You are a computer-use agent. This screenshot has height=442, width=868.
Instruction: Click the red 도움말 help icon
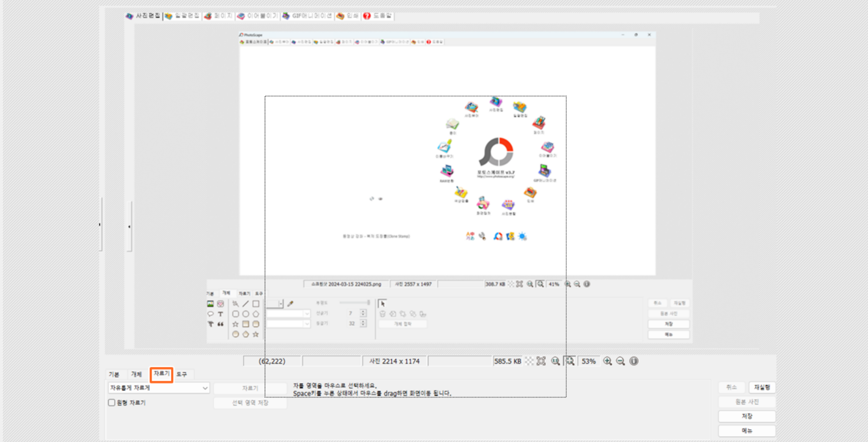(367, 16)
